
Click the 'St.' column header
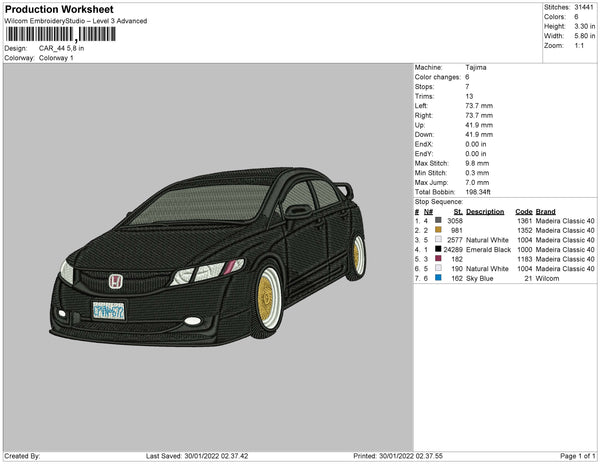click(458, 212)
